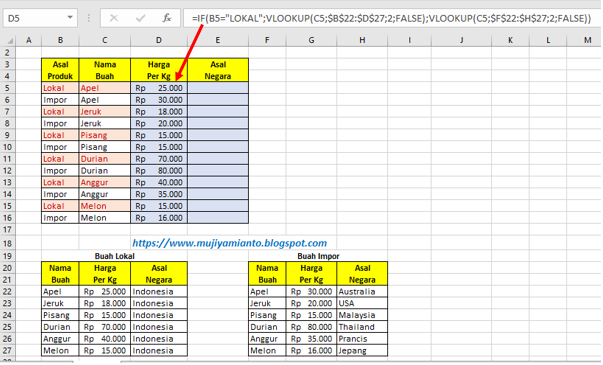Click the 'Buah Lokal' title cell
The height and width of the screenshot is (365, 603).
coord(115,256)
